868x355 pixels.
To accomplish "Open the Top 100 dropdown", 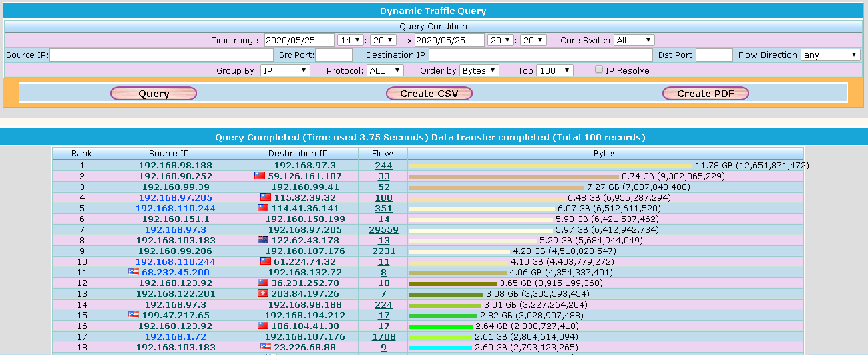I will click(x=555, y=70).
